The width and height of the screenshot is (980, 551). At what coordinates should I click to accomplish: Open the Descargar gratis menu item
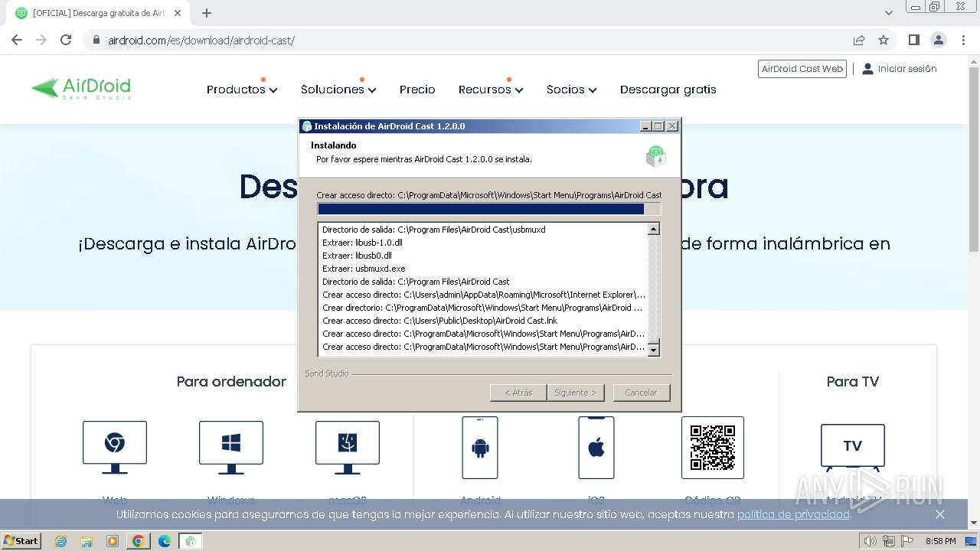(x=668, y=90)
